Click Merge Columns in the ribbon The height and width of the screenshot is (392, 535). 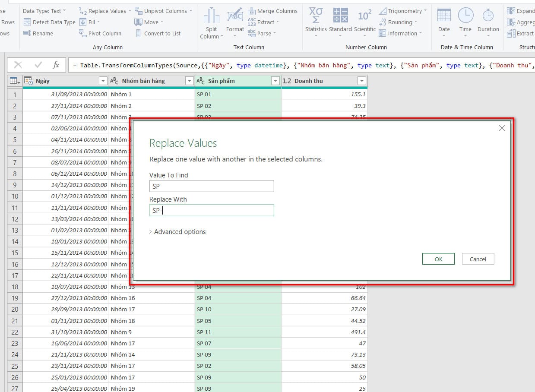click(x=272, y=11)
